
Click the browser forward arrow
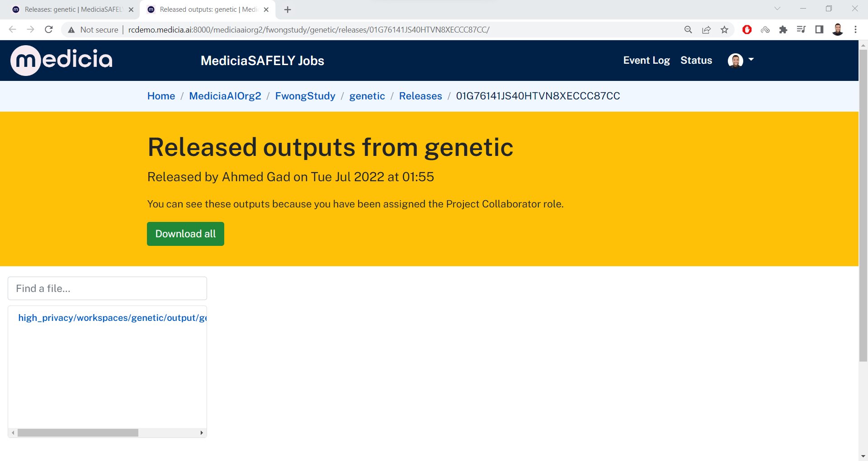30,29
